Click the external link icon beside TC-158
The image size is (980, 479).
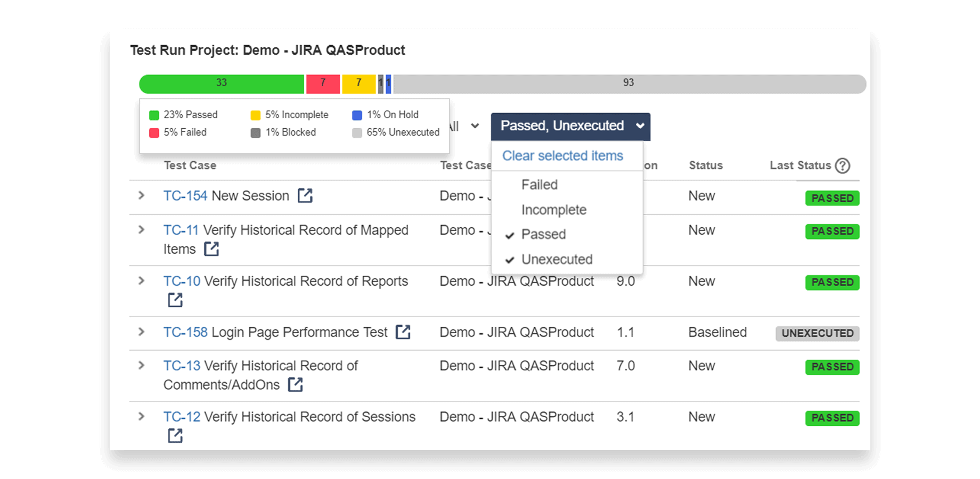coord(403,331)
